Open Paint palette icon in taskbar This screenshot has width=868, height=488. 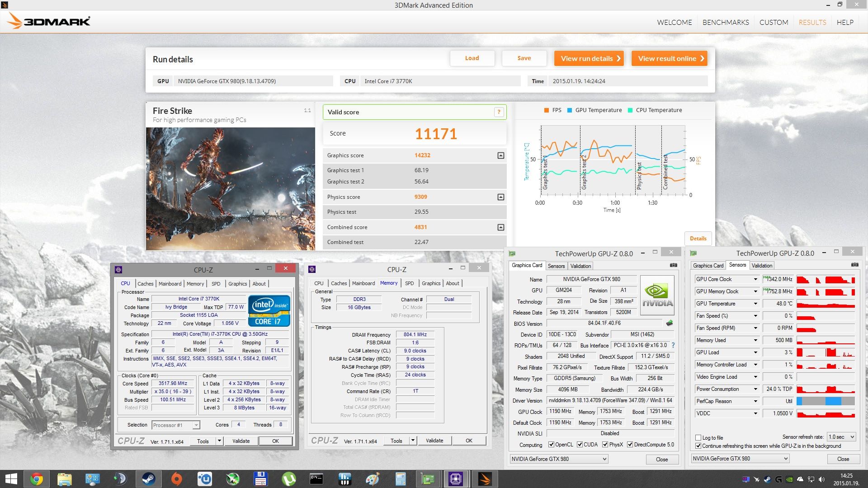tap(373, 479)
